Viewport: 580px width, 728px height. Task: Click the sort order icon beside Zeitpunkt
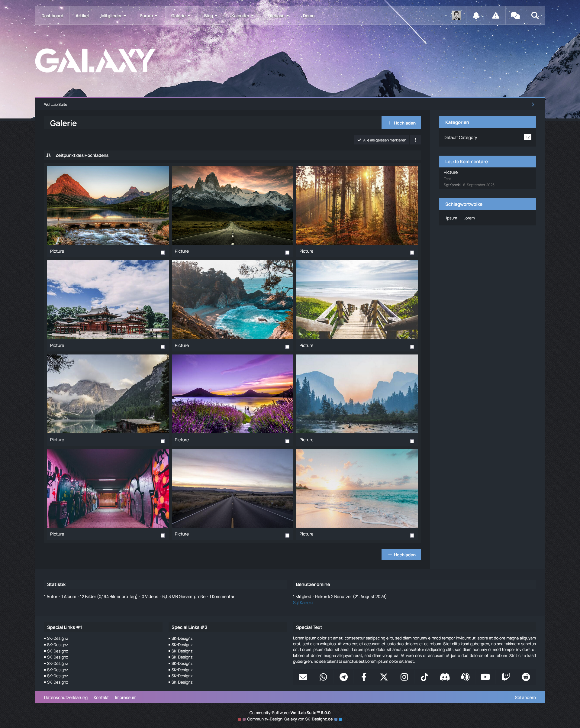(49, 155)
